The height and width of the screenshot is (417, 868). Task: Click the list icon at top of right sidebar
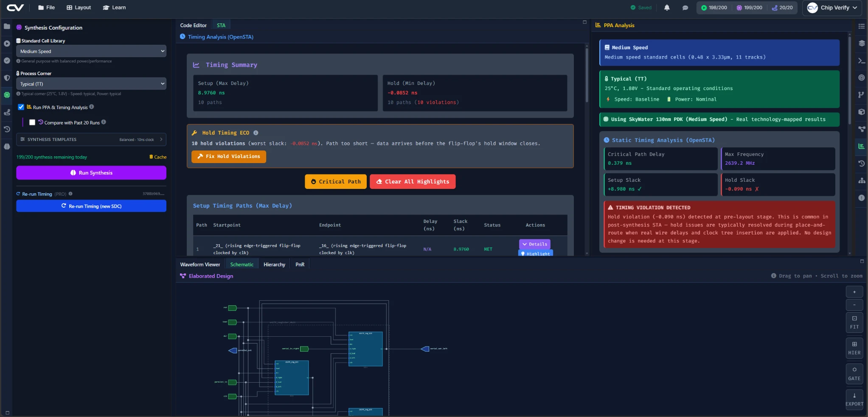(862, 26)
